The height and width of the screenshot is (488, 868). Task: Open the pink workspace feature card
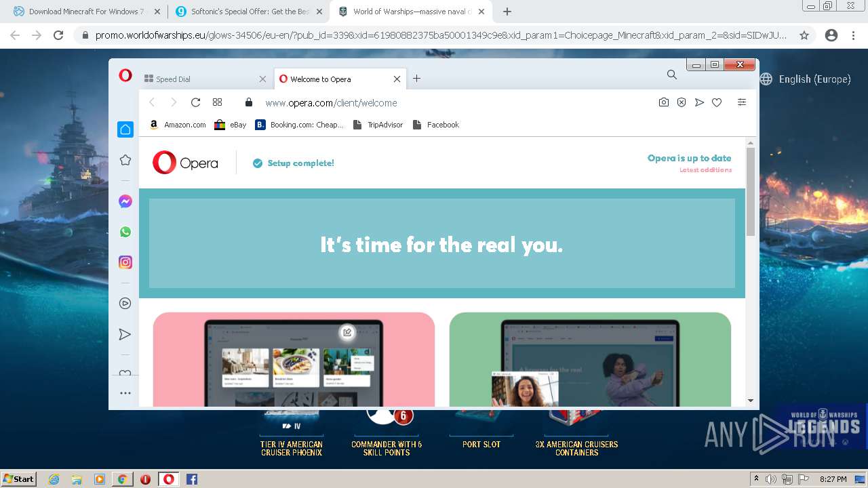pyautogui.click(x=294, y=359)
